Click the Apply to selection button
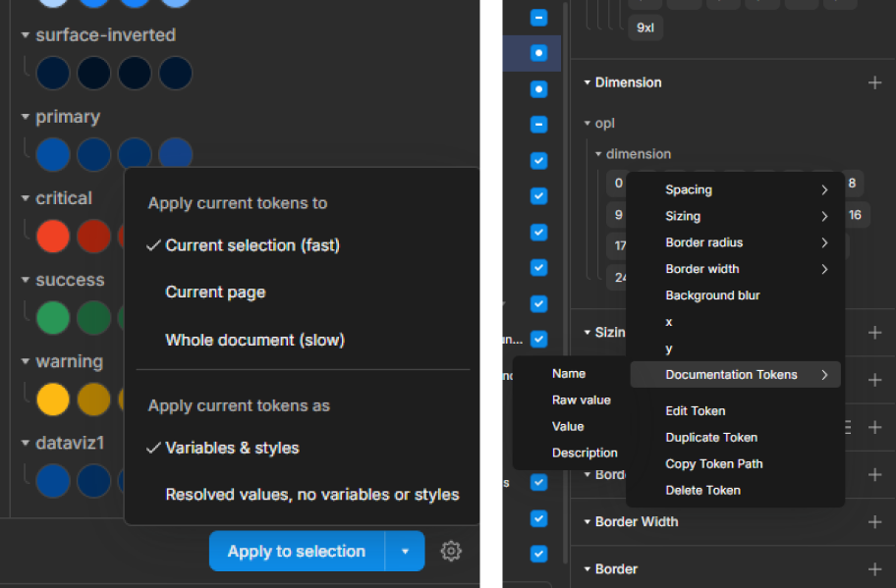Image resolution: width=896 pixels, height=588 pixels. (297, 552)
